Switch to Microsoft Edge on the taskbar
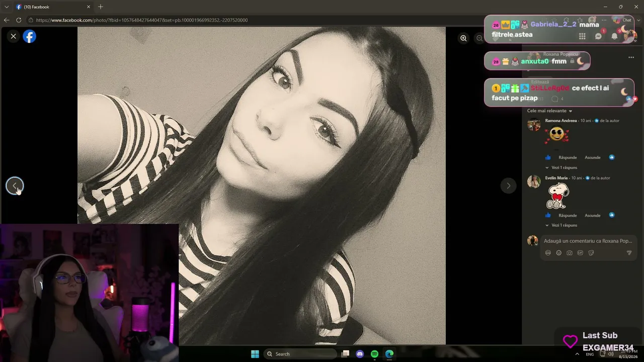Viewport: 644px width, 362px height. (x=389, y=354)
